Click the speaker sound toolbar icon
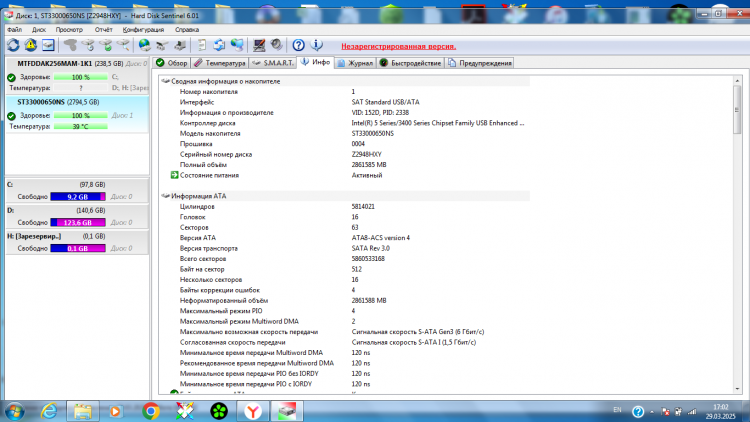The height and width of the screenshot is (422, 750). click(x=276, y=45)
